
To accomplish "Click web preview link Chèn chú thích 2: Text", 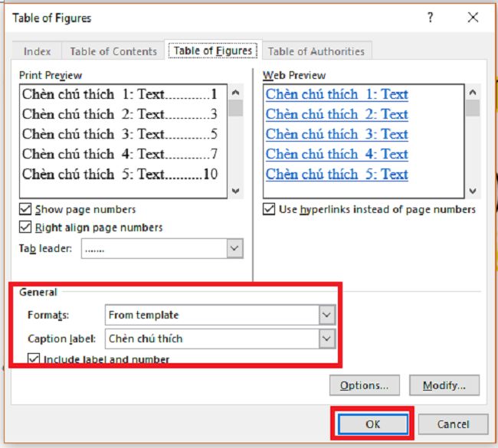I will click(336, 114).
